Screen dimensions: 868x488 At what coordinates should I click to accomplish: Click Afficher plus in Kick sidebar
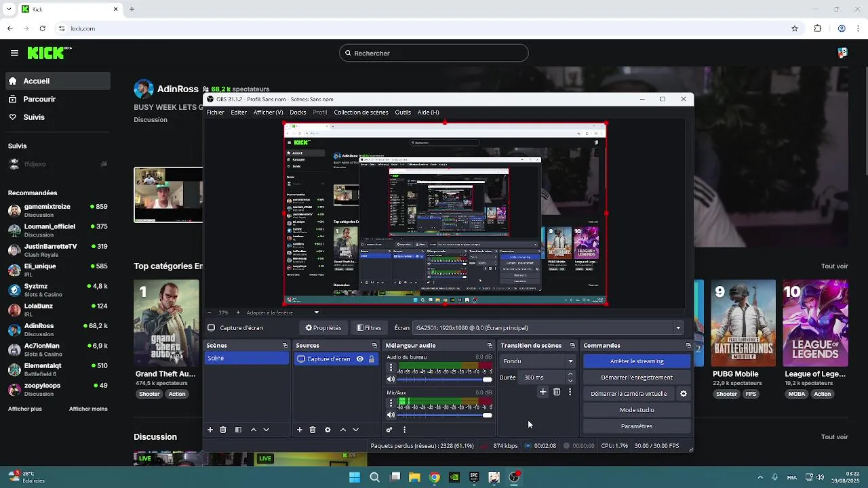point(25,409)
